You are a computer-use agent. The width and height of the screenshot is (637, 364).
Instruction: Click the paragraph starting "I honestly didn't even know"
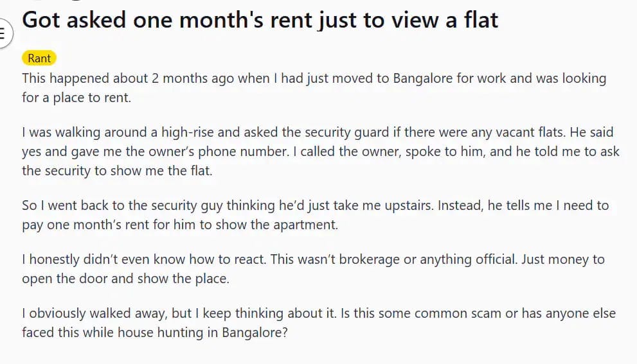click(x=313, y=269)
